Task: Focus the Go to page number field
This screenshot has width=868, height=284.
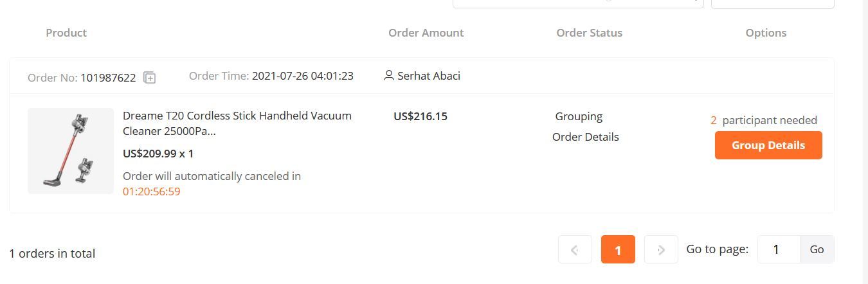Action: [779, 249]
